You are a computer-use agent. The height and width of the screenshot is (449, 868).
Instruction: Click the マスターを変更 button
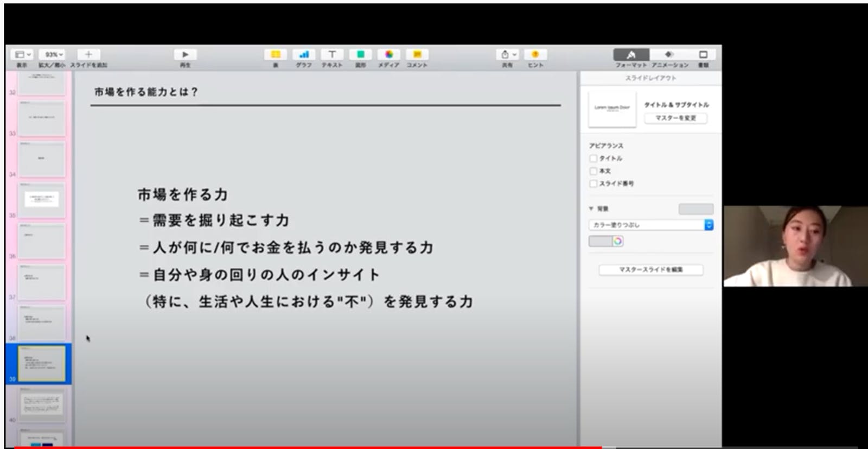[x=675, y=118]
